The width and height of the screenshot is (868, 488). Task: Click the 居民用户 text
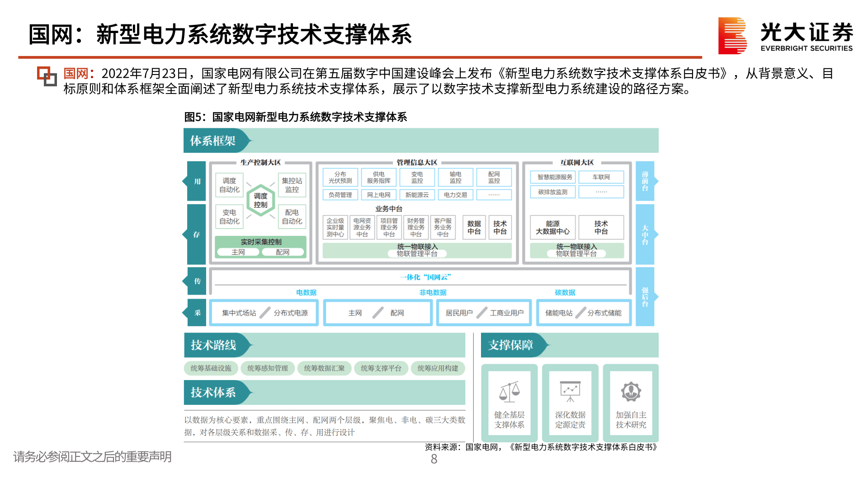(x=459, y=313)
